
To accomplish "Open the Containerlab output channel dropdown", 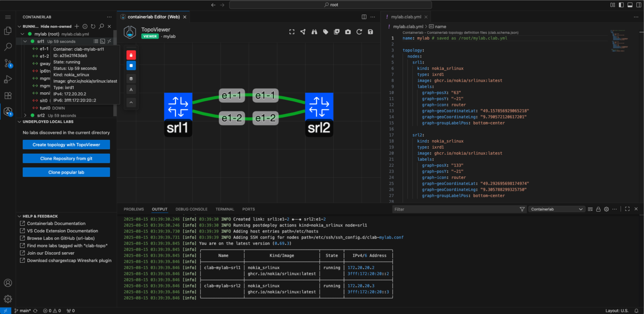I will [x=556, y=209].
